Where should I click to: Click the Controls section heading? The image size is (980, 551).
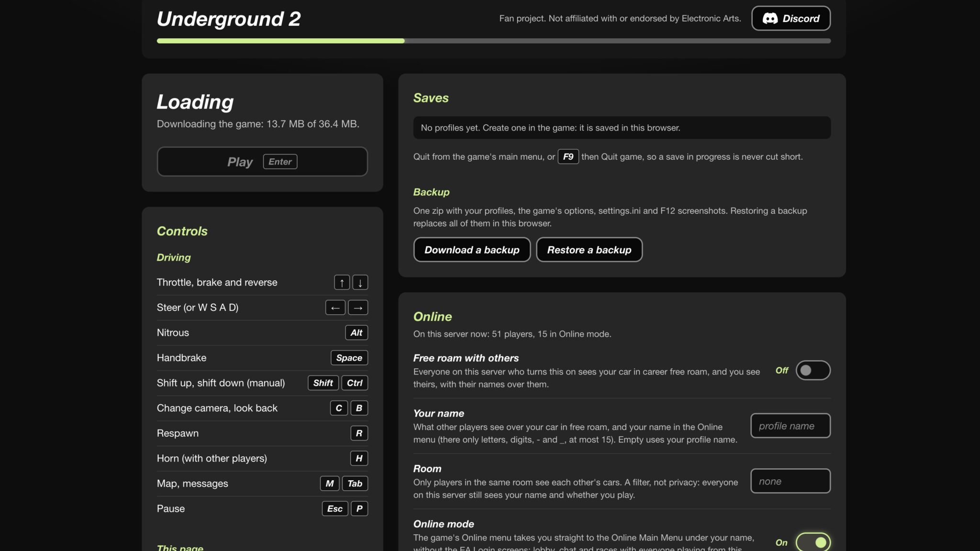(182, 231)
